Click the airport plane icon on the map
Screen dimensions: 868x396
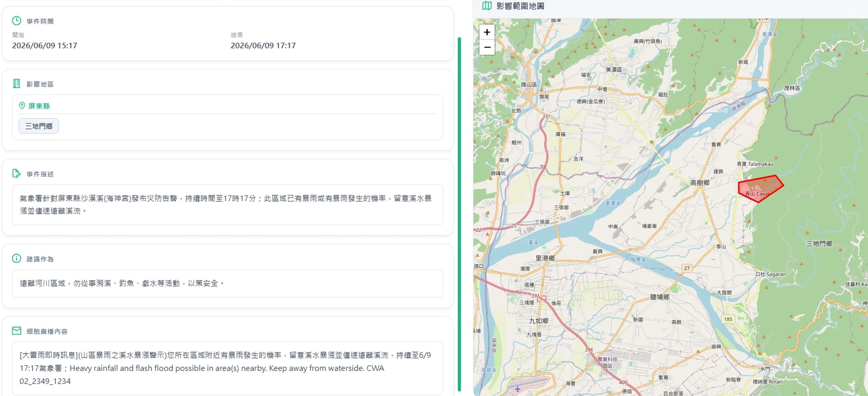coord(518,389)
